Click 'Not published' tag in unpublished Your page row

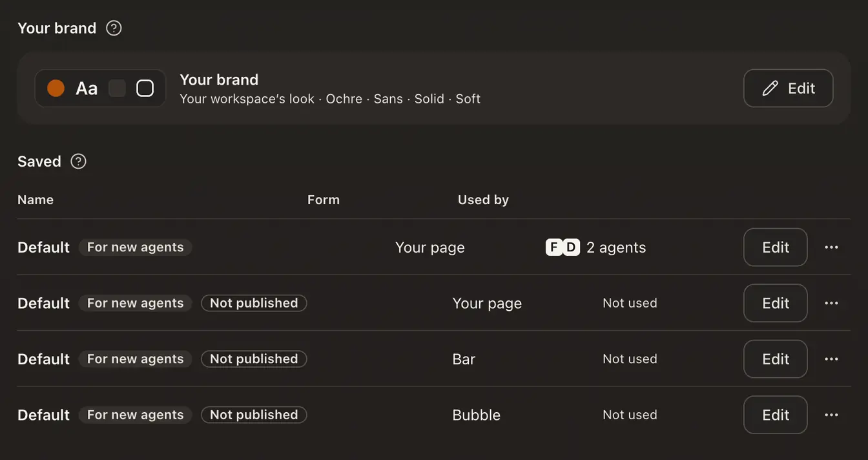(254, 303)
